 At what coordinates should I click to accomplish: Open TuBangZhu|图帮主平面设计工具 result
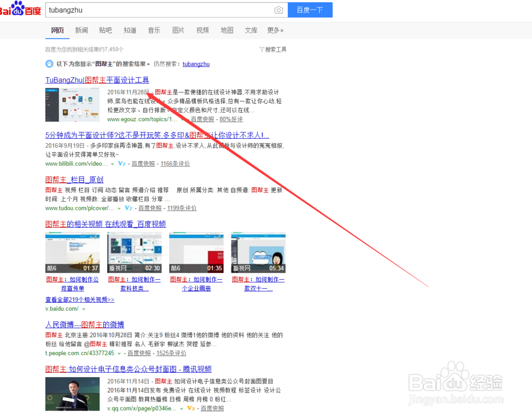tap(97, 80)
